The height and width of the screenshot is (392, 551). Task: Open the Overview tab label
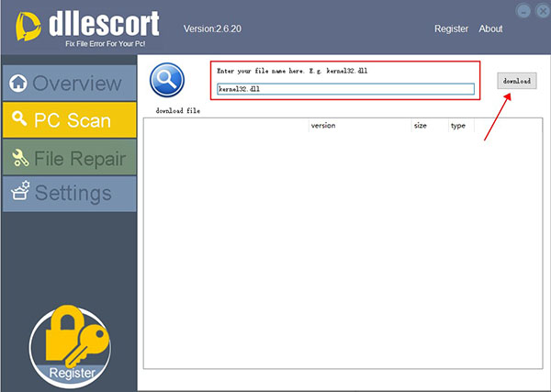77,84
